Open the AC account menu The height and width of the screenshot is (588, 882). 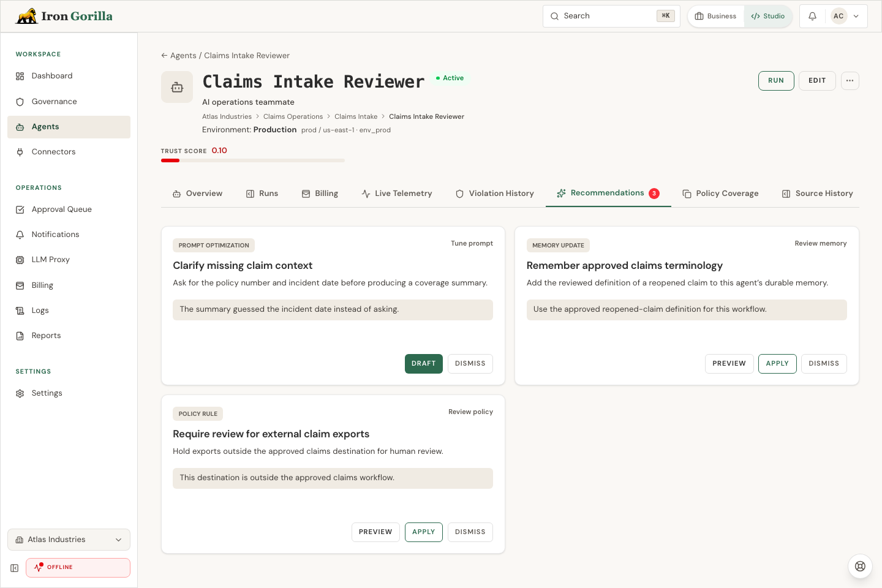pos(845,17)
